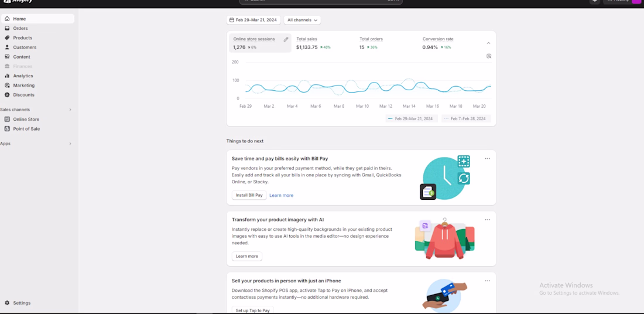
Task: Click the red hoodie illustration
Action: [x=445, y=239]
